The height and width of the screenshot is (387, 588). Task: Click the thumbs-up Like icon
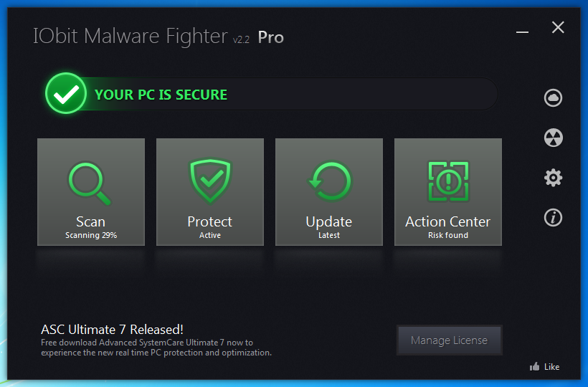click(535, 366)
